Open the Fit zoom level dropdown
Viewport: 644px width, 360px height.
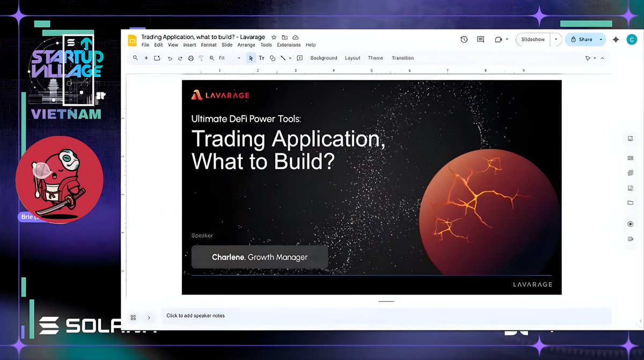pos(229,58)
